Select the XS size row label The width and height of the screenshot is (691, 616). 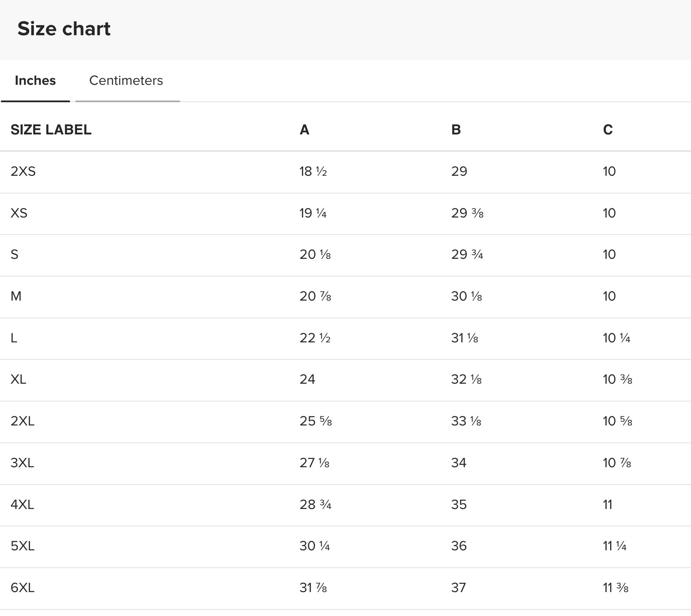point(19,213)
